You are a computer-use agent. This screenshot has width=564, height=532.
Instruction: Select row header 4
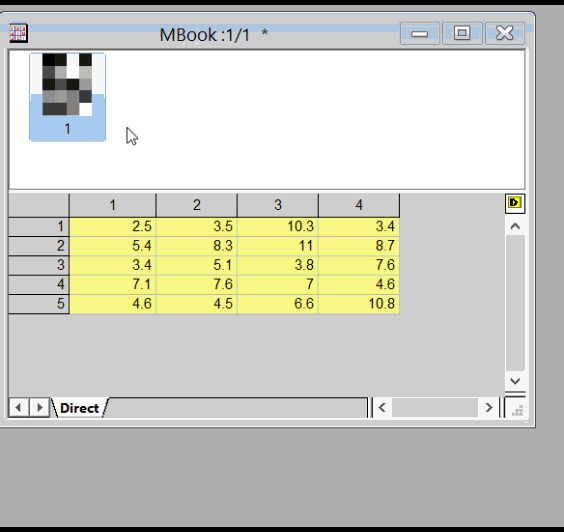tap(39, 285)
